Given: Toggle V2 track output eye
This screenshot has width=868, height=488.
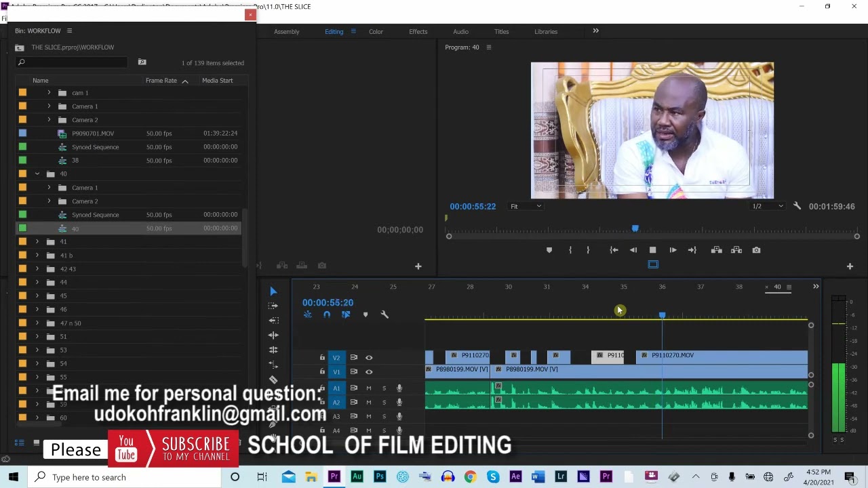Looking at the screenshot, I should [369, 357].
